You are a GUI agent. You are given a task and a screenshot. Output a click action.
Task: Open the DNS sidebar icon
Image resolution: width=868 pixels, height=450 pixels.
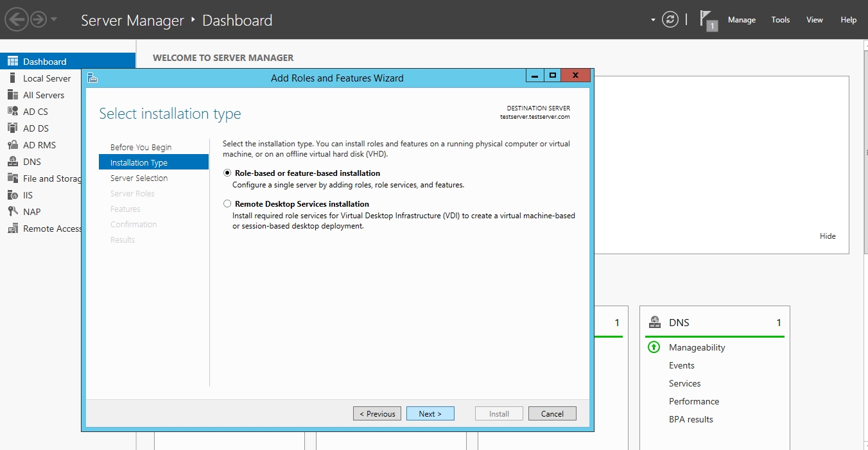click(12, 162)
